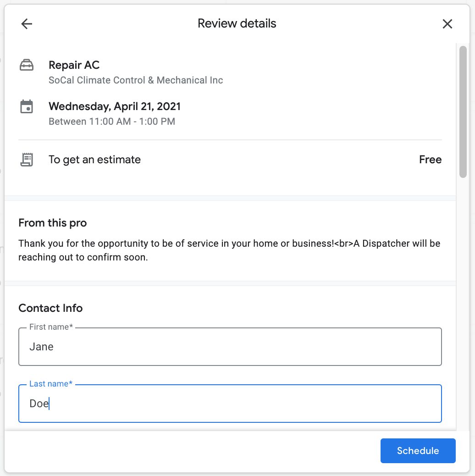
Task: Click the toolbox icon beside Repair AC
Action: coord(27,65)
